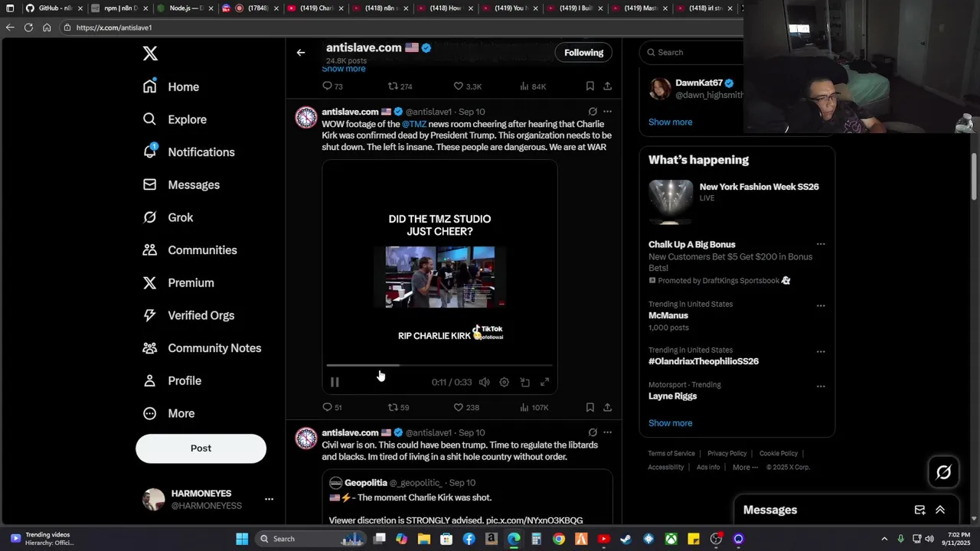Go to Profile page
980x551 pixels.
pos(171,380)
